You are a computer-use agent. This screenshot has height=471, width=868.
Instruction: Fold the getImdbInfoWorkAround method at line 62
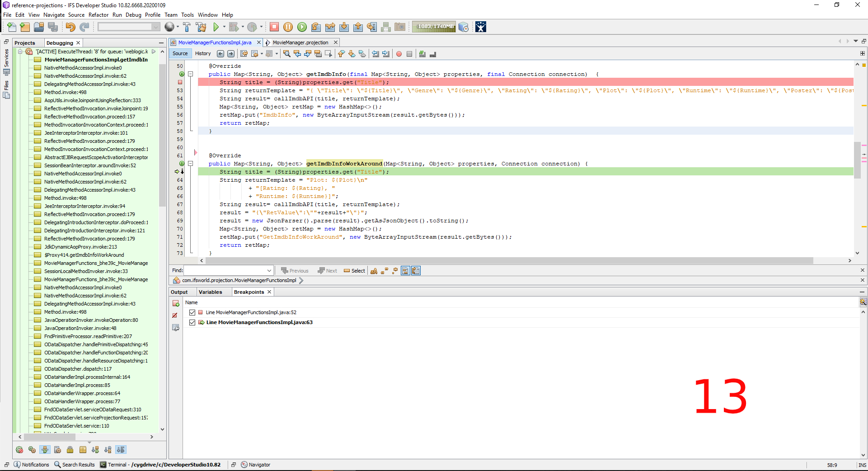pyautogui.click(x=191, y=164)
